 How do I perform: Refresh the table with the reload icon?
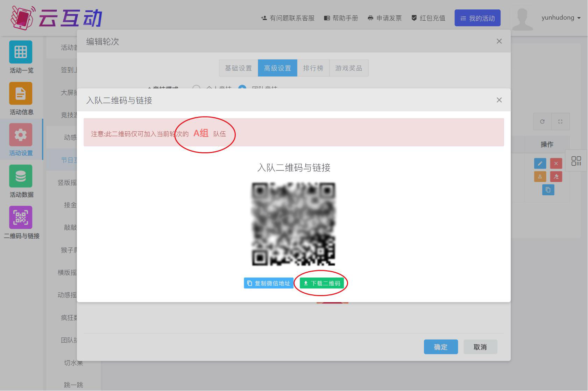(x=542, y=121)
